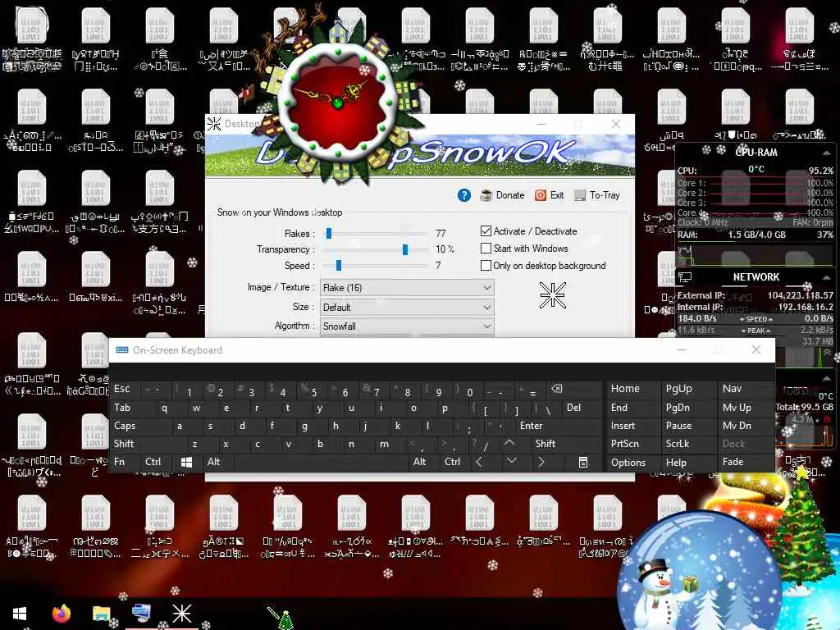Click the Donate coffee cup button

point(503,195)
